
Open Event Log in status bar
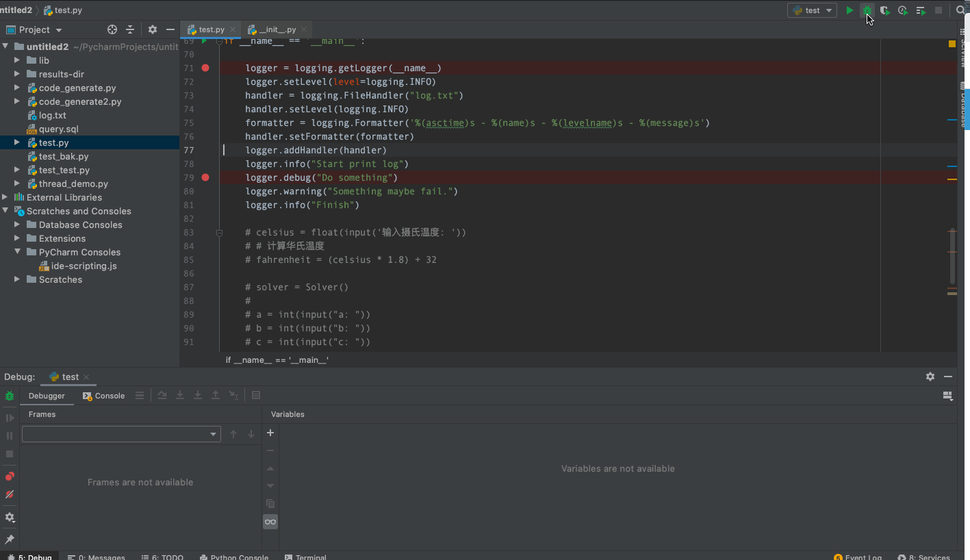click(858, 557)
